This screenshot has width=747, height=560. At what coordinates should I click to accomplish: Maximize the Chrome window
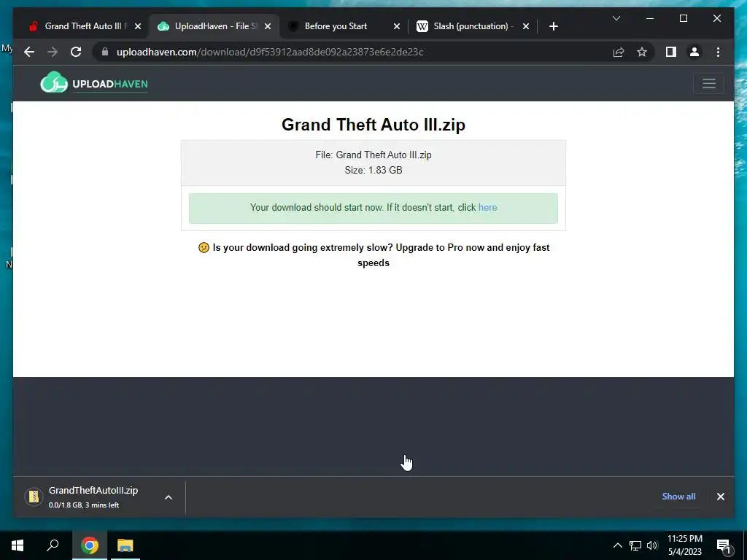pos(683,18)
